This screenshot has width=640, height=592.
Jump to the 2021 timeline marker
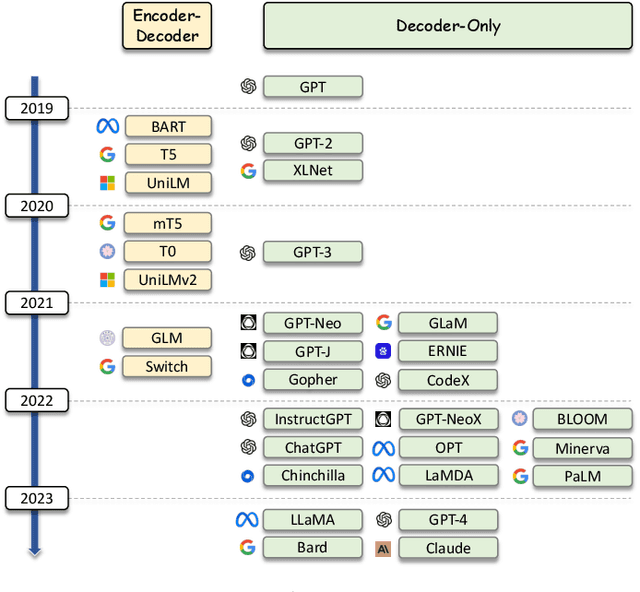coord(36,303)
